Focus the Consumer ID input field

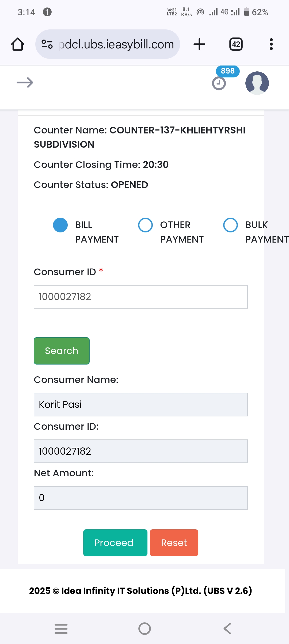pyautogui.click(x=141, y=297)
